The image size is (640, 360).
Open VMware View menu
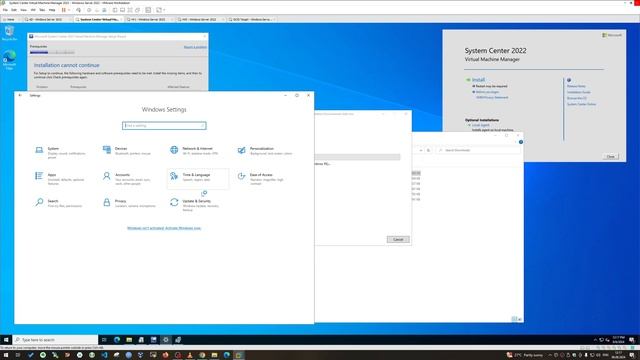[x=24, y=10]
